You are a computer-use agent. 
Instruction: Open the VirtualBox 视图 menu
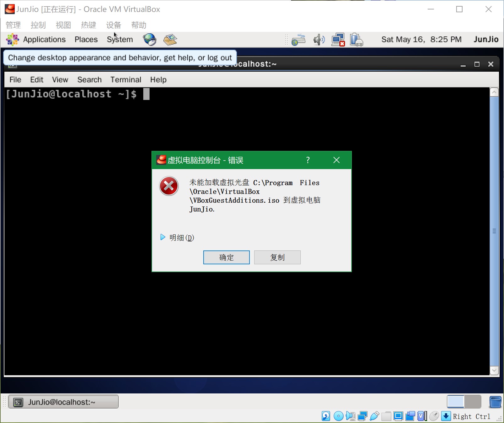coord(63,25)
